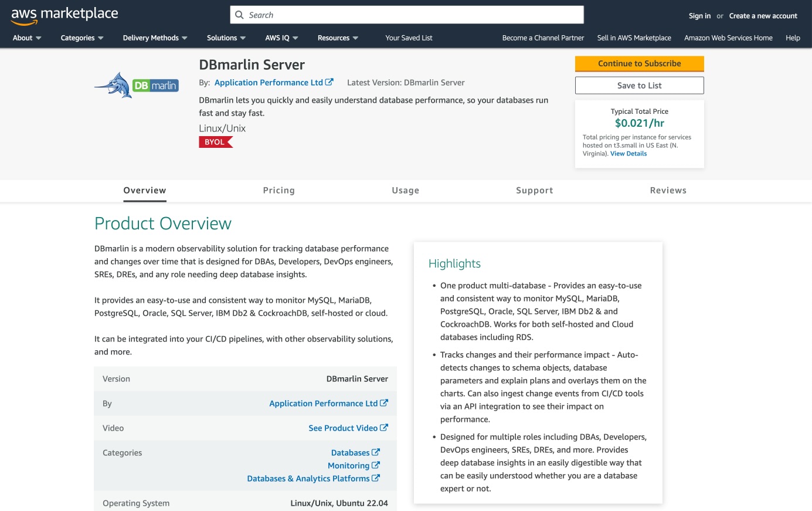The height and width of the screenshot is (511, 812).
Task: Click the external icon next to the Monitoring category
Action: [x=376, y=465]
